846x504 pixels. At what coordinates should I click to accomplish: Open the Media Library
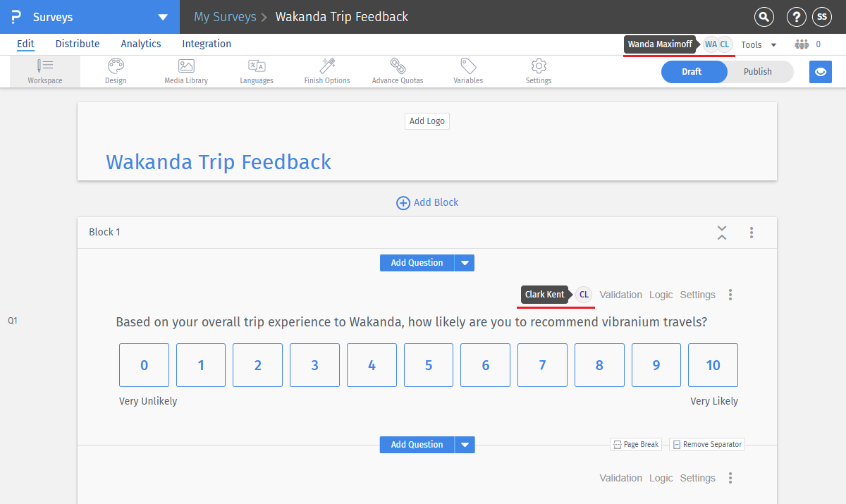coord(186,72)
